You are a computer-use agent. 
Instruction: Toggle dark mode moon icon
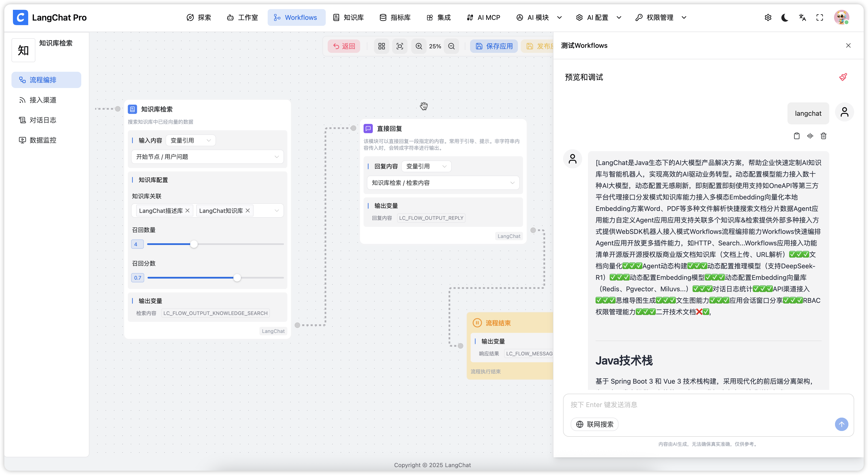coord(785,17)
